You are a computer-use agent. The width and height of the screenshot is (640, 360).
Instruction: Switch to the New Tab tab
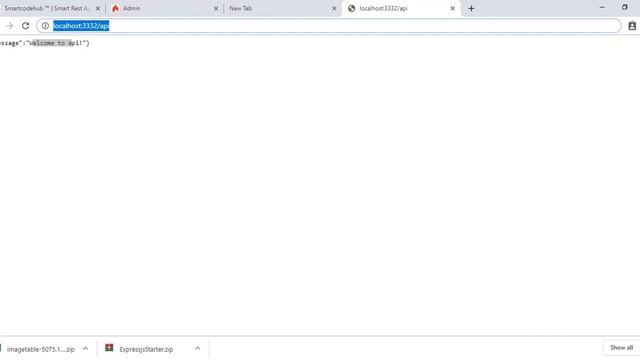(x=282, y=8)
